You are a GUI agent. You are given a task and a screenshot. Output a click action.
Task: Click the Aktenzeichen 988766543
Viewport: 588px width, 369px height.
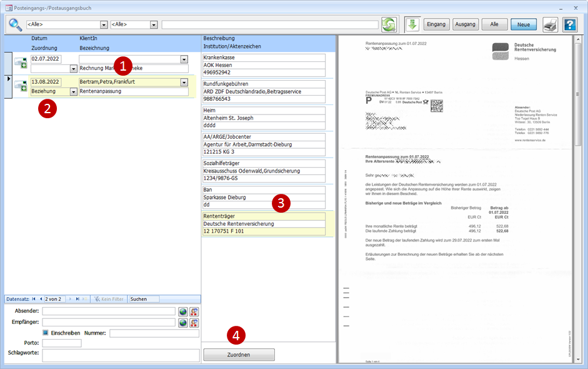pos(264,99)
